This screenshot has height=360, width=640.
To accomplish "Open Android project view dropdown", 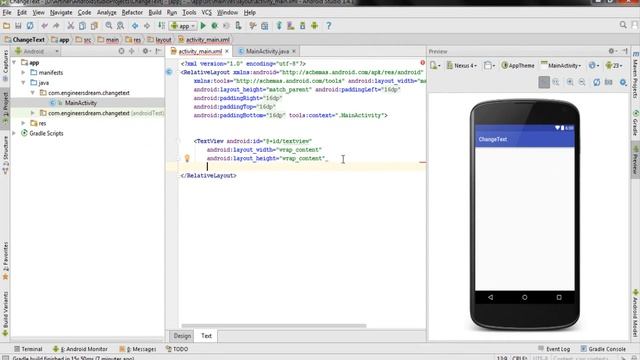I will tap(37, 51).
